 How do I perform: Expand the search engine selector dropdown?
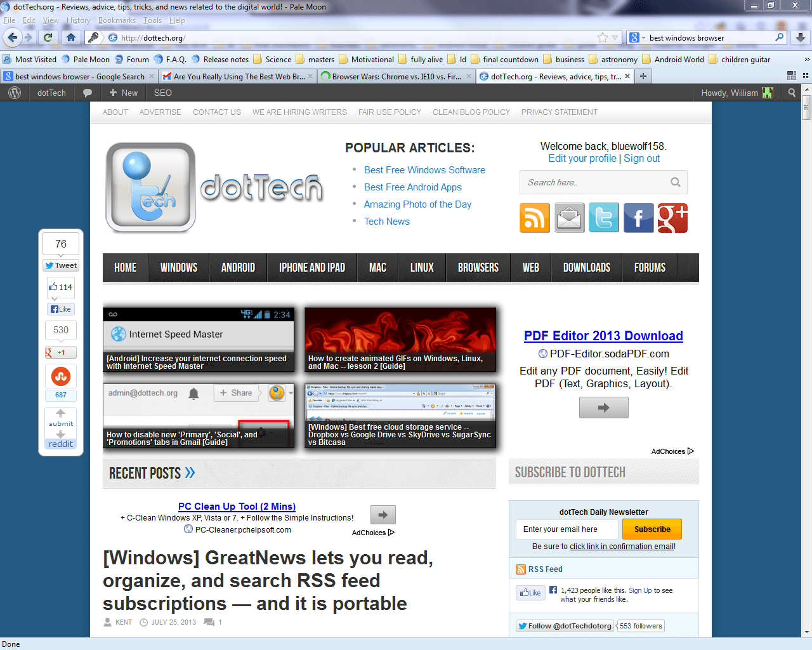point(636,37)
